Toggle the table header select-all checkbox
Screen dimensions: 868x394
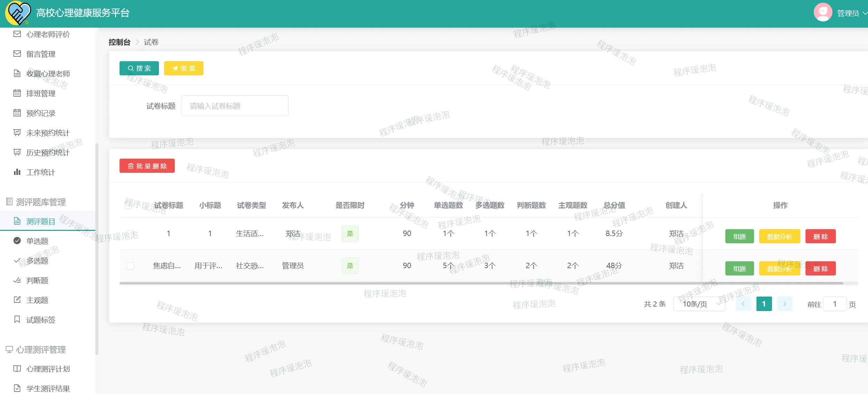pos(128,206)
